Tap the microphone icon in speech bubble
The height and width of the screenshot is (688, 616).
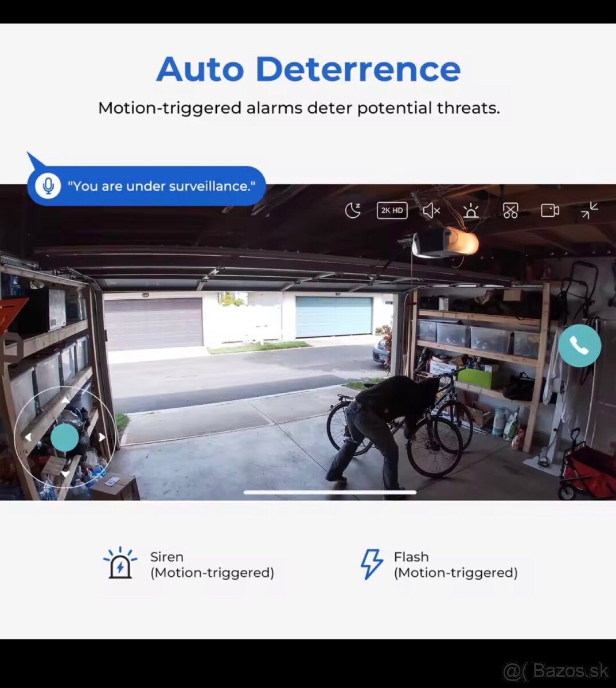[x=49, y=186]
